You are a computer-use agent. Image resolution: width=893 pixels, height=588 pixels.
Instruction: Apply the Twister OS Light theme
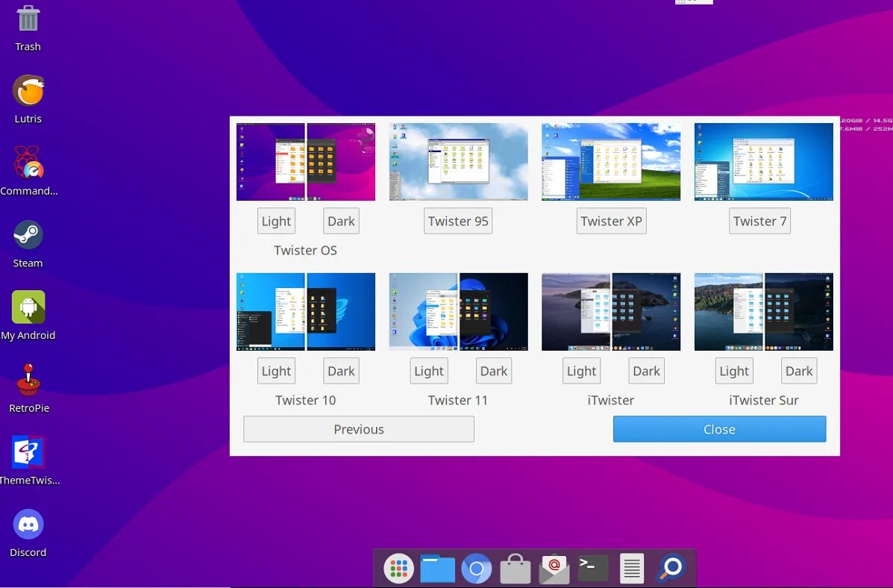click(x=276, y=221)
